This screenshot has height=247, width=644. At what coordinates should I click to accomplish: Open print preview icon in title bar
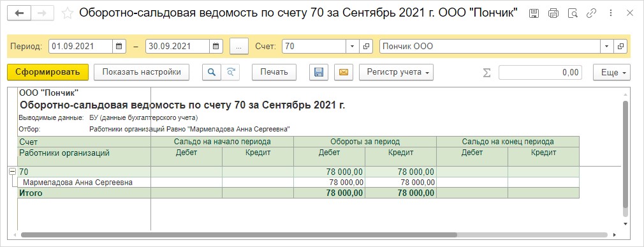coord(573,13)
